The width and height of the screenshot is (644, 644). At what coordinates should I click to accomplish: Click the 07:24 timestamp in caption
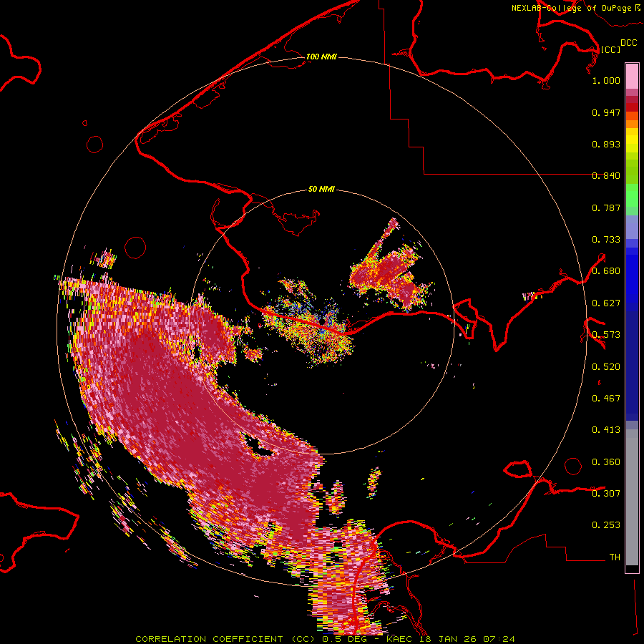[499, 639]
